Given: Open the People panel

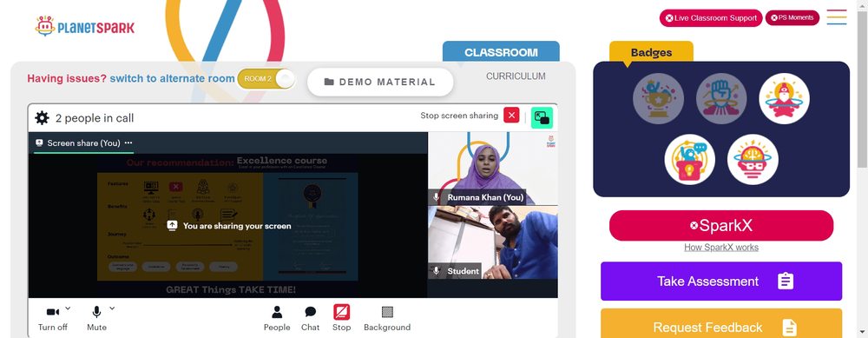Looking at the screenshot, I should click(x=277, y=319).
